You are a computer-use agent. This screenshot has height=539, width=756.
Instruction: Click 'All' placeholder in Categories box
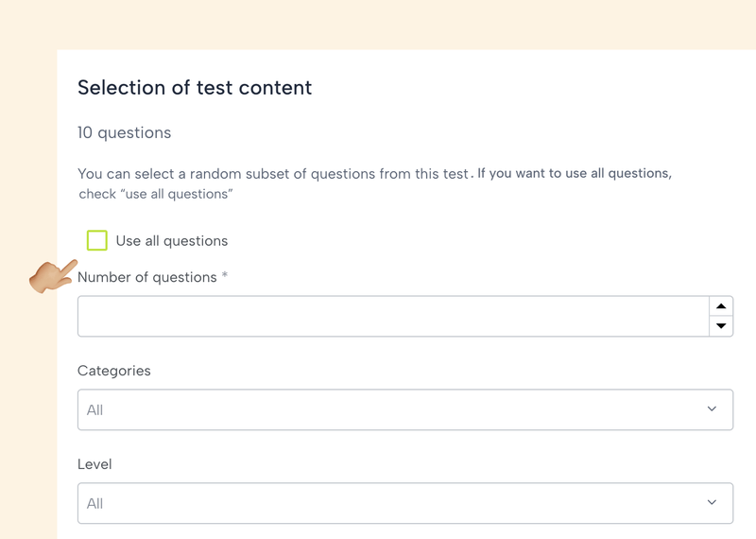click(94, 410)
